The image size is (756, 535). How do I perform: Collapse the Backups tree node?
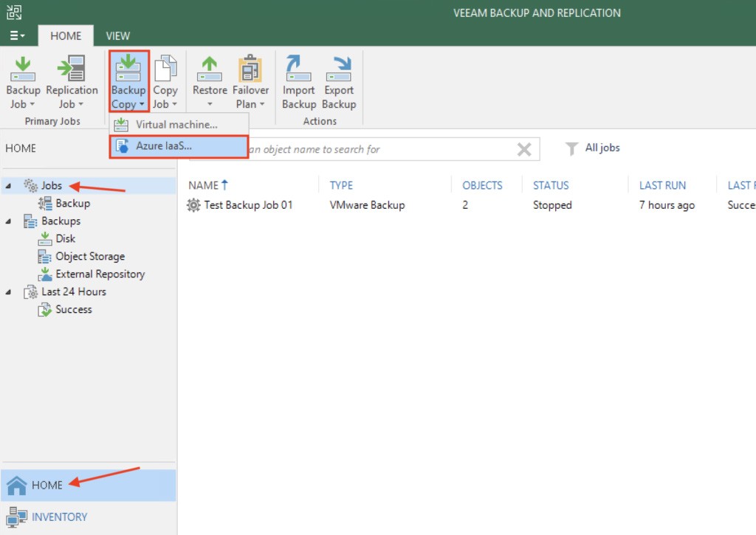(x=8, y=221)
